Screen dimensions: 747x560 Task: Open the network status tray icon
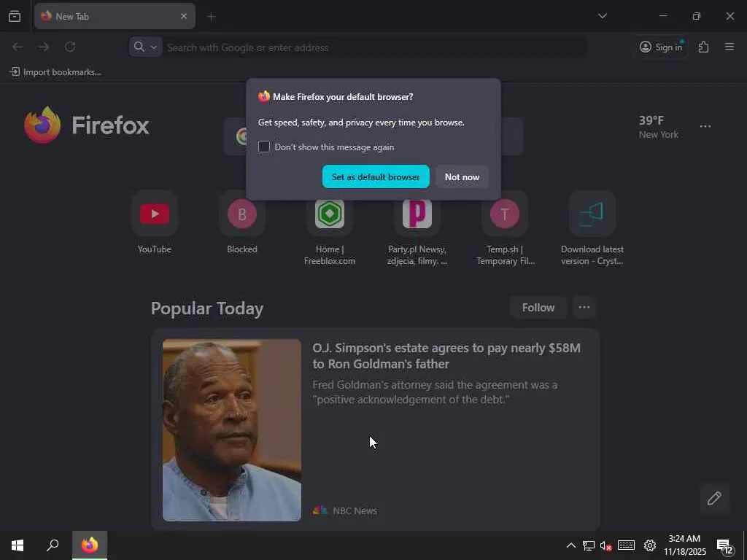pyautogui.click(x=589, y=545)
